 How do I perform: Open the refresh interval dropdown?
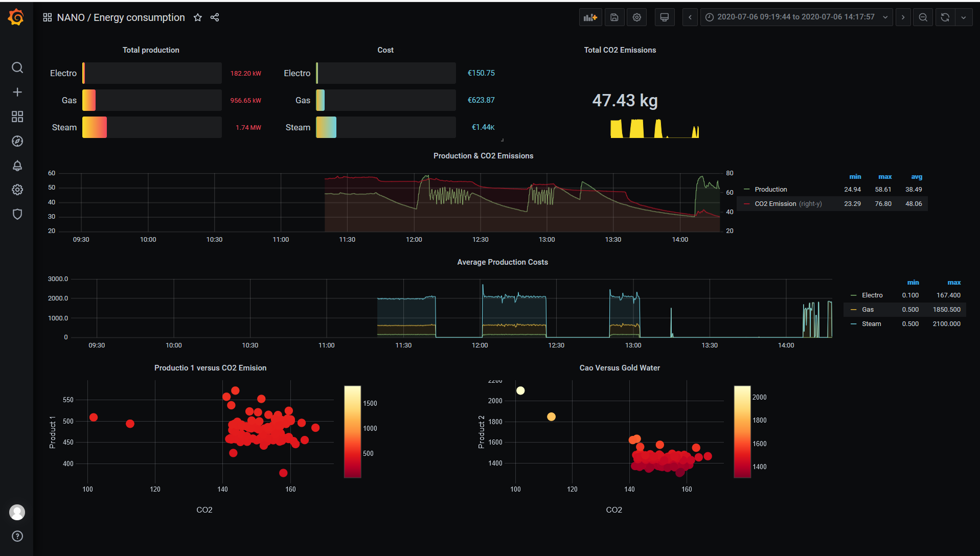(x=964, y=17)
